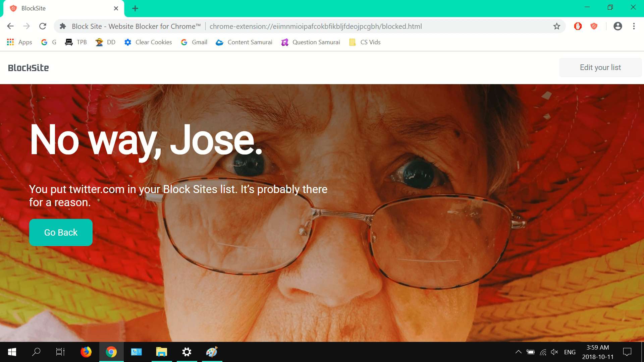Click Edit your list button

tap(600, 67)
